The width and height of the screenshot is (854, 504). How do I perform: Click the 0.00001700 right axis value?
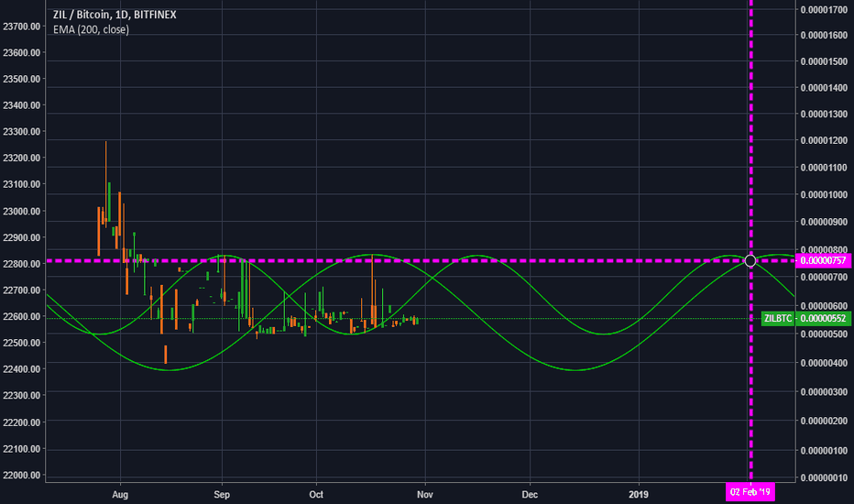click(824, 9)
